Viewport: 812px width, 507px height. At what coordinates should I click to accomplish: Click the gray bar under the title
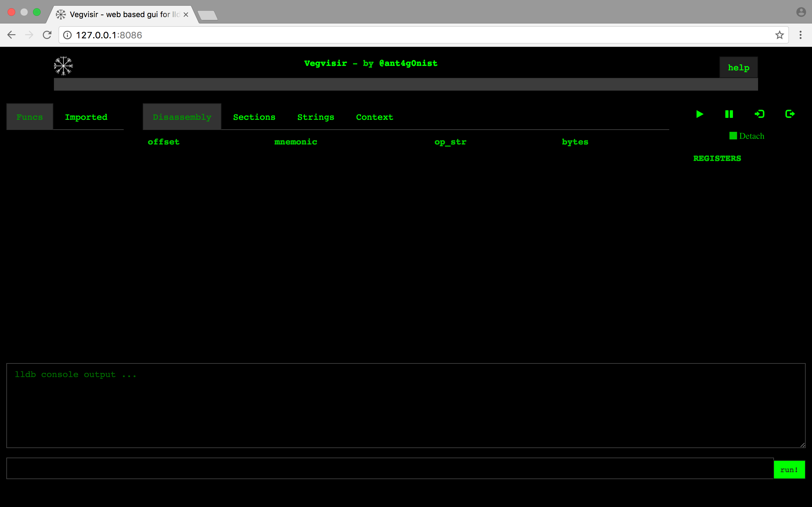pyautogui.click(x=405, y=85)
